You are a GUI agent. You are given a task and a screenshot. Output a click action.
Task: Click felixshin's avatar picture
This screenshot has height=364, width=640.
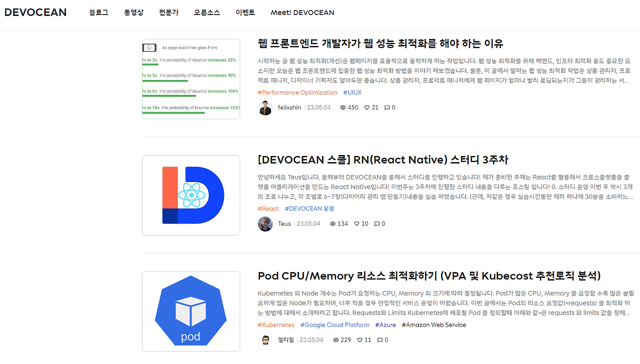coord(265,107)
